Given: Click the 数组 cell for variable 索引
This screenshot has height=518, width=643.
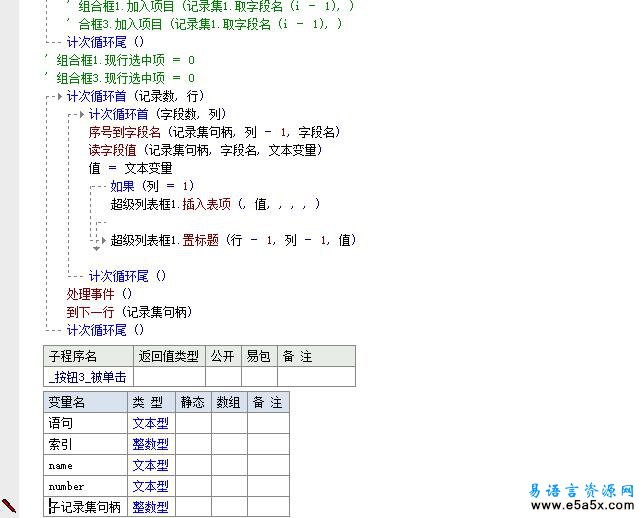Looking at the screenshot, I should 229,444.
